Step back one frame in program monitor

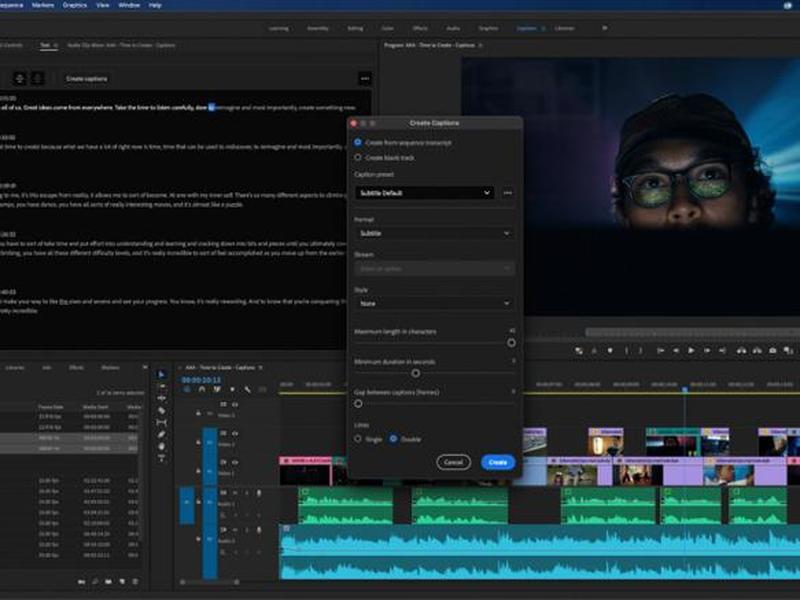tap(676, 351)
